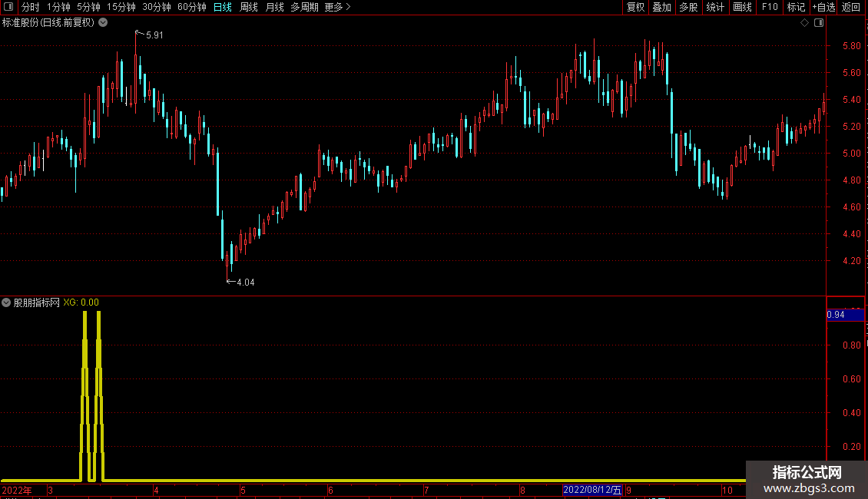Switch to the 周线 weekly chart
Image resolution: width=868 pixels, height=499 pixels.
tap(249, 7)
